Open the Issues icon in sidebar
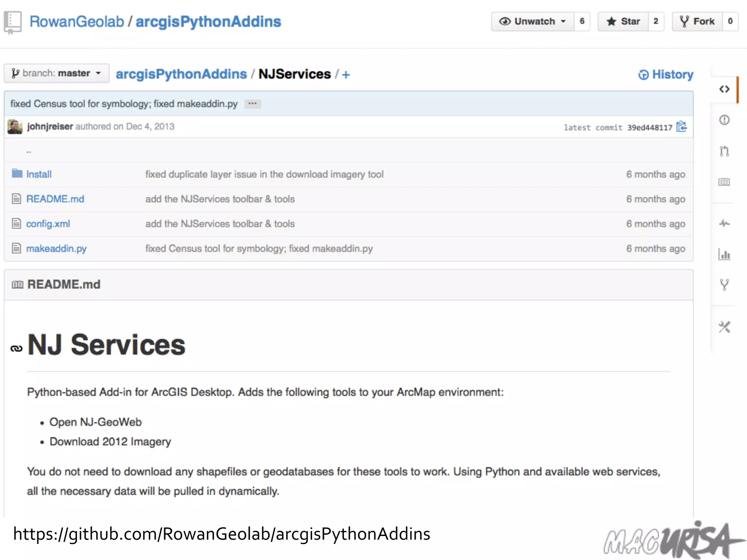747x560 pixels. (724, 120)
